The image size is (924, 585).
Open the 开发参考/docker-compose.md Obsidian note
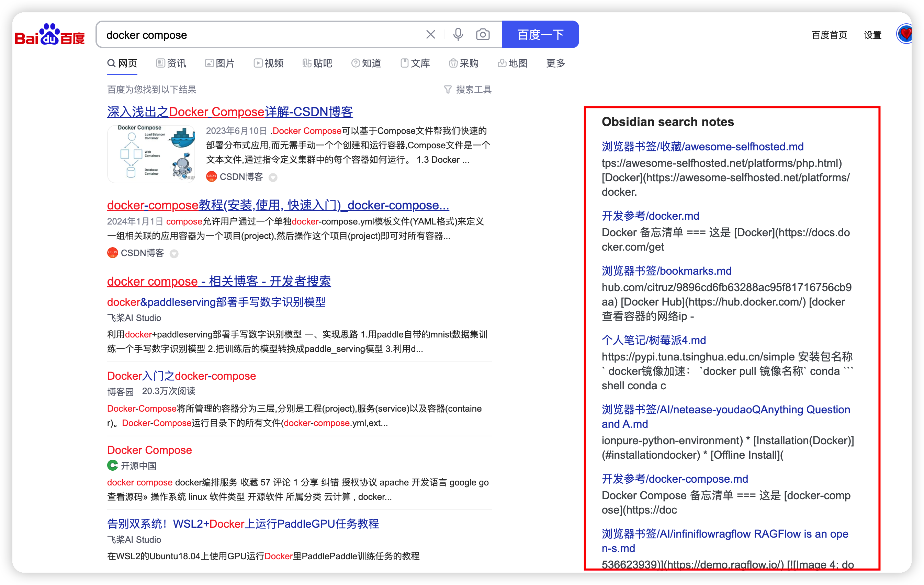tap(675, 479)
